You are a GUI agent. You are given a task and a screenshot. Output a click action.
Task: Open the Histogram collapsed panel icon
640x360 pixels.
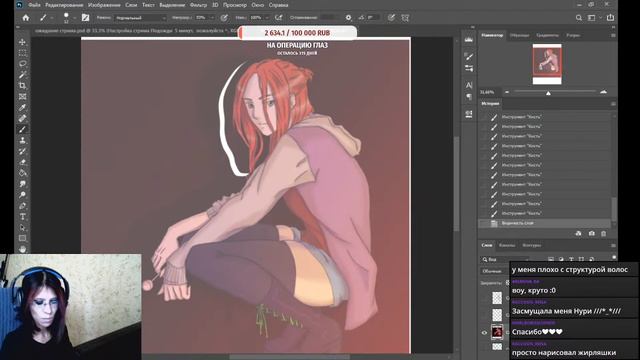(469, 40)
